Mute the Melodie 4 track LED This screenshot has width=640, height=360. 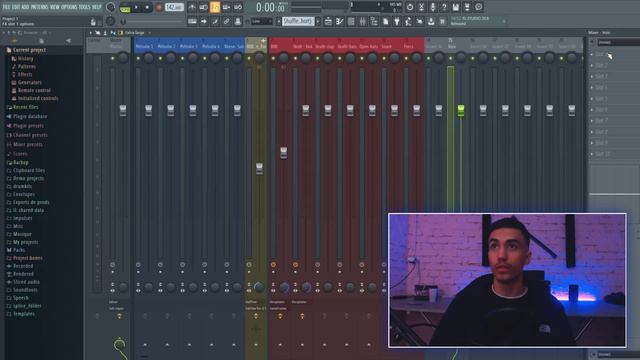point(204,58)
